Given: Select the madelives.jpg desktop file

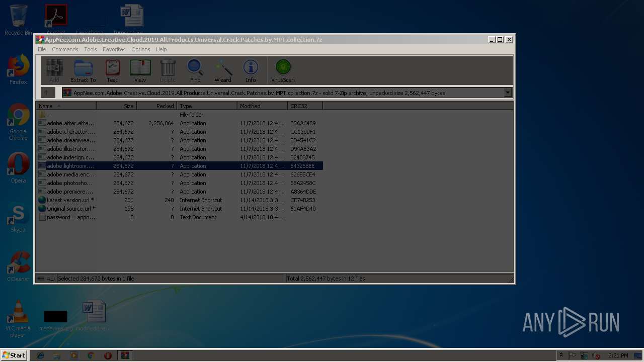Looking at the screenshot, I should [55, 320].
